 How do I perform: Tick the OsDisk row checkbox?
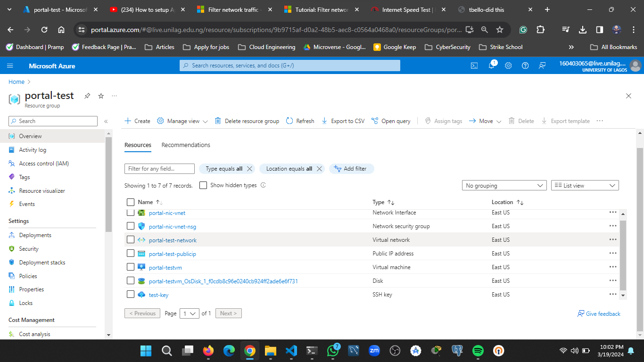[x=131, y=280]
